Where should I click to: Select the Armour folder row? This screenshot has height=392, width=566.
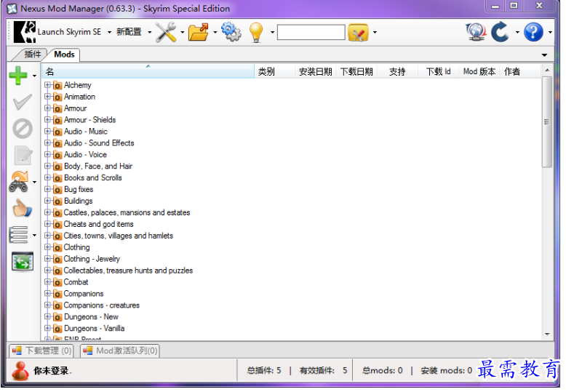(x=76, y=108)
